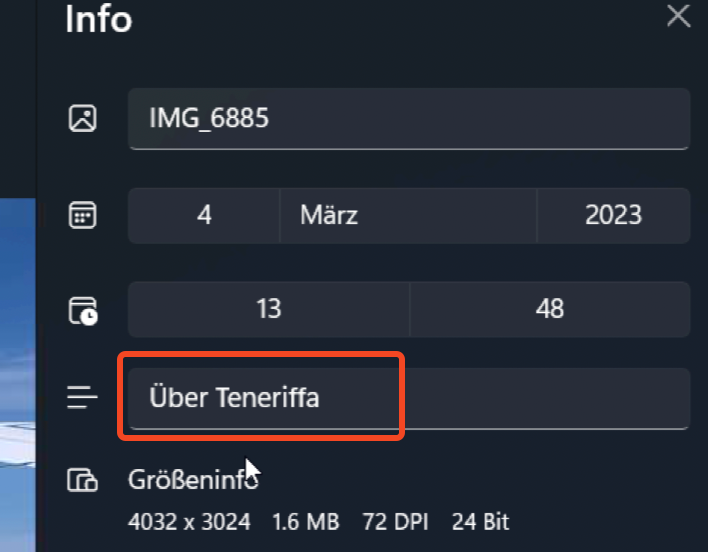Click the photo preview beside the Info panel
Viewport: 708px width, 552px height.
(x=17, y=380)
